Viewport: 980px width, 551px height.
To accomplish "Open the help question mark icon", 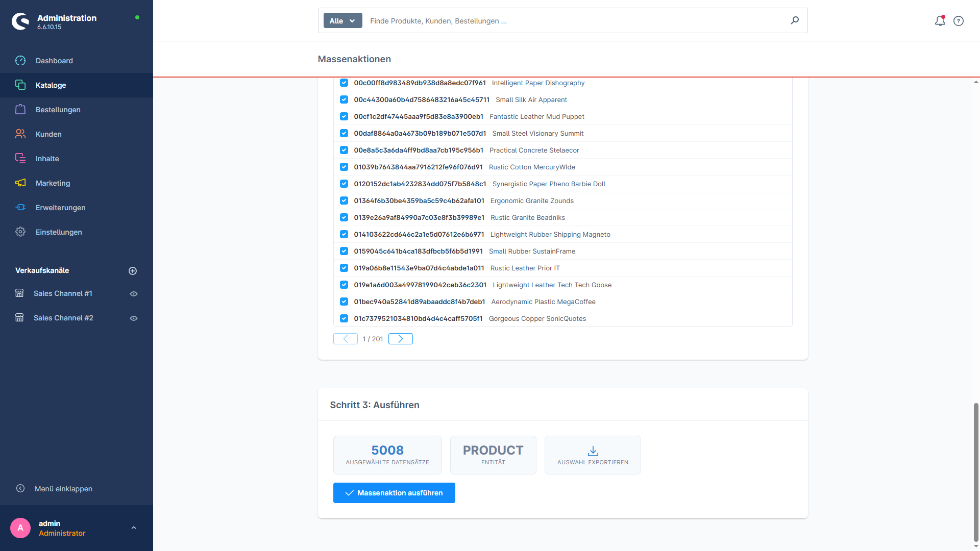I will (959, 21).
